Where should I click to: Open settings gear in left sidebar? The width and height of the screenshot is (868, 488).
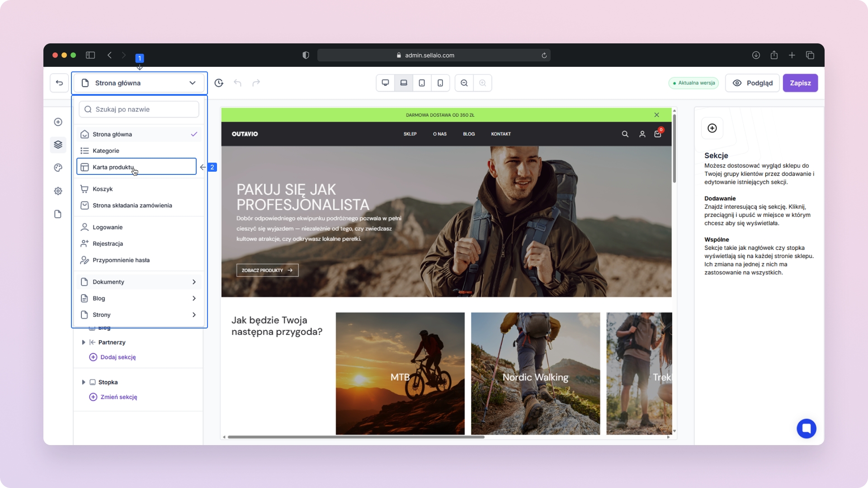[x=58, y=191]
